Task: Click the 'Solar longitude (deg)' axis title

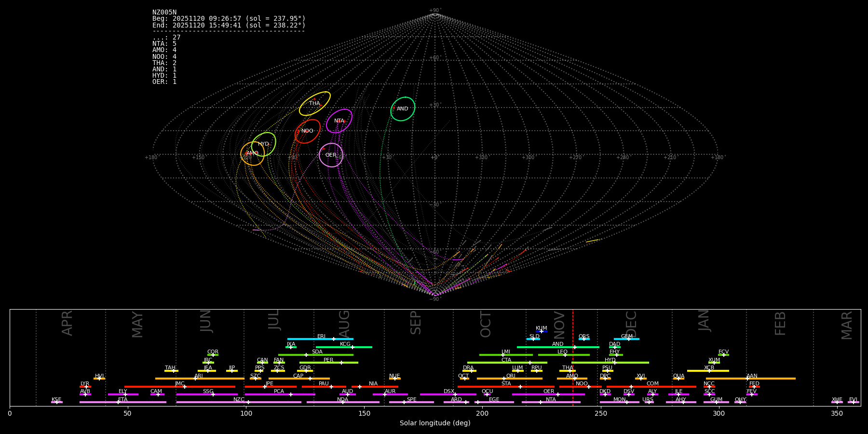Action: coord(435,423)
